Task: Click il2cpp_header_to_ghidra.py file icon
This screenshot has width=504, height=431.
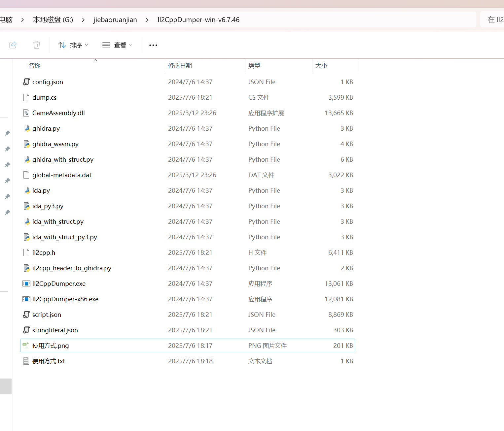Action: click(x=26, y=268)
